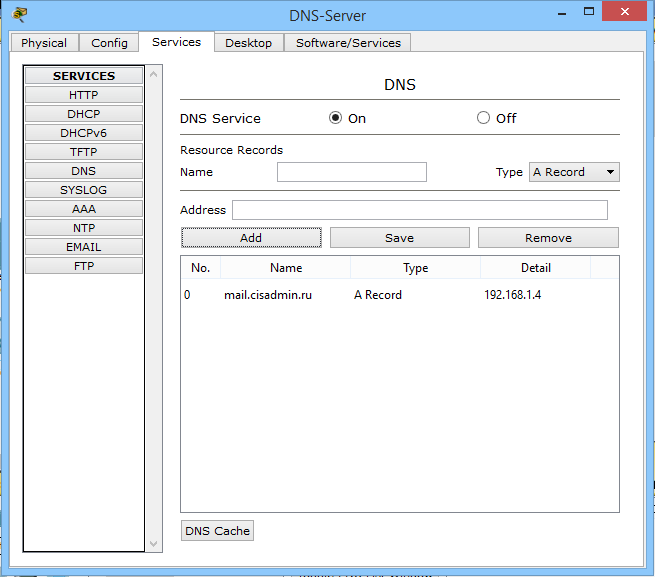Click the Remove record button

pyautogui.click(x=548, y=238)
